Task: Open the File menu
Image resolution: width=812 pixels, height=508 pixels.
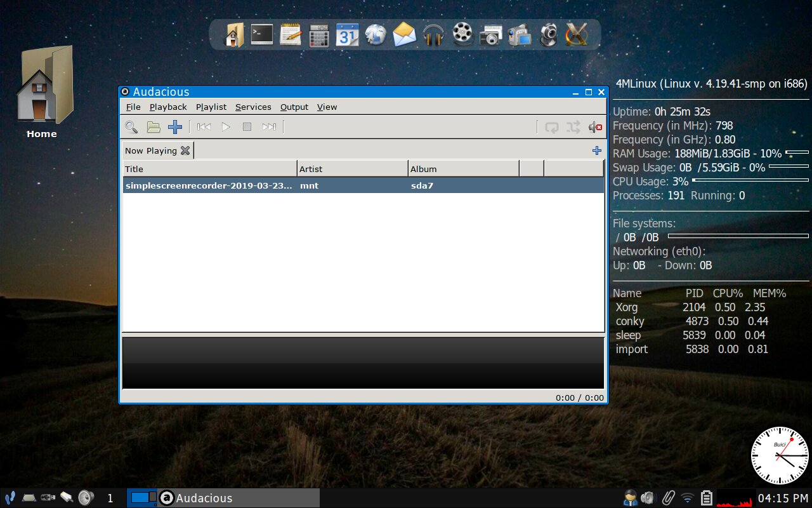Action: (133, 107)
